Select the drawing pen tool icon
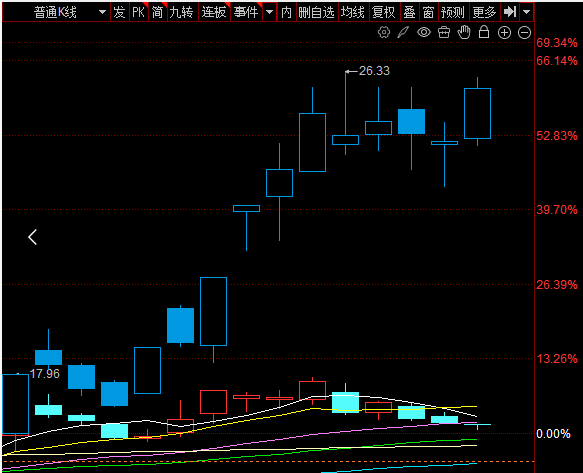583x473 pixels. pos(403,32)
